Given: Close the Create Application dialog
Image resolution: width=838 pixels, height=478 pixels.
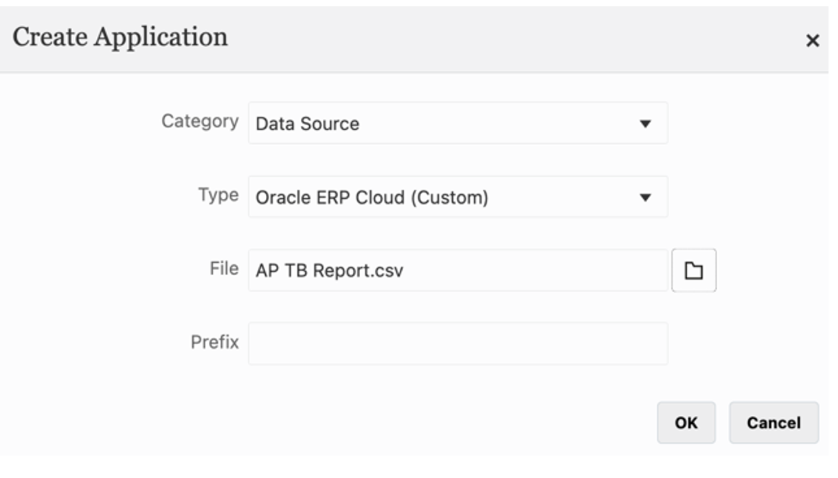Looking at the screenshot, I should [812, 42].
